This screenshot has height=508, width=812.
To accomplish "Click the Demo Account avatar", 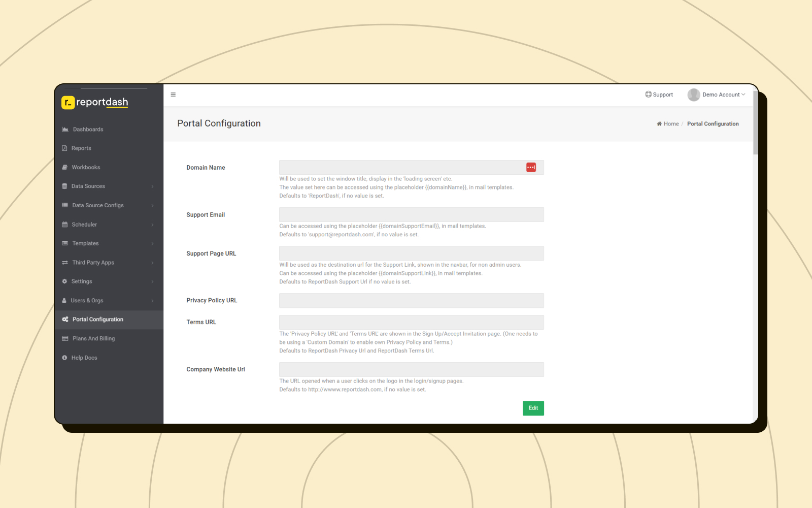I will (693, 95).
